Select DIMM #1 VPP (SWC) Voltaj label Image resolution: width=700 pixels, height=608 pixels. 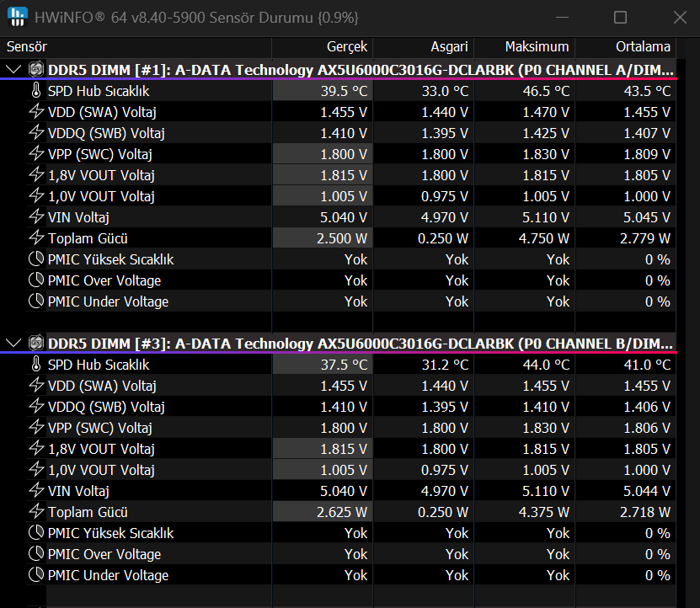100,154
